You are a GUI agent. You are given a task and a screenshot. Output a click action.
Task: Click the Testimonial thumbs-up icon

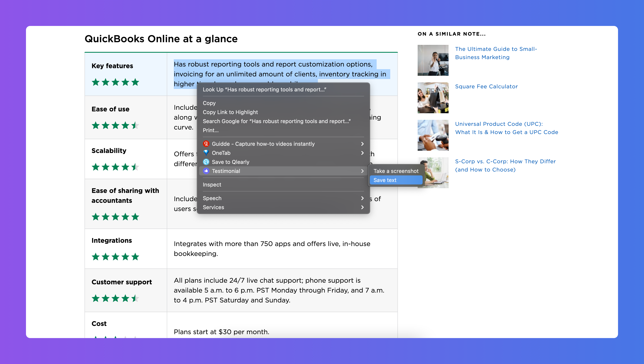click(x=206, y=171)
